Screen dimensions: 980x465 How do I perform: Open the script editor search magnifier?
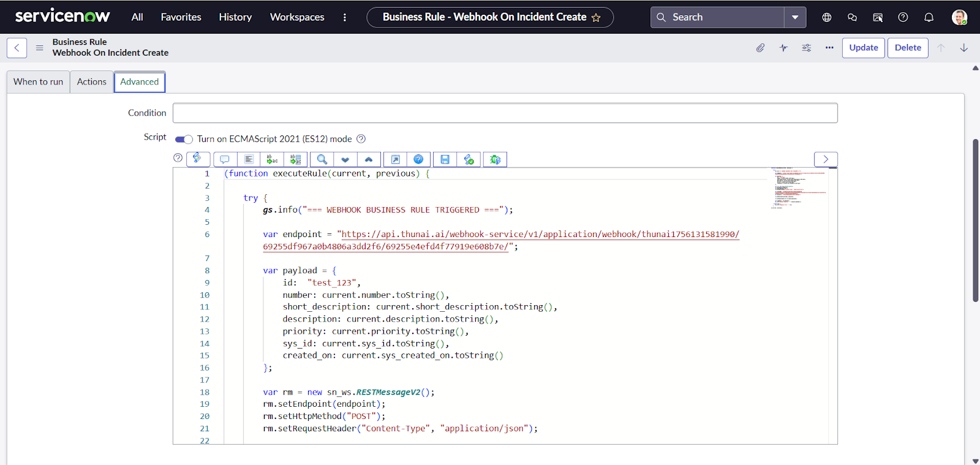pos(322,160)
